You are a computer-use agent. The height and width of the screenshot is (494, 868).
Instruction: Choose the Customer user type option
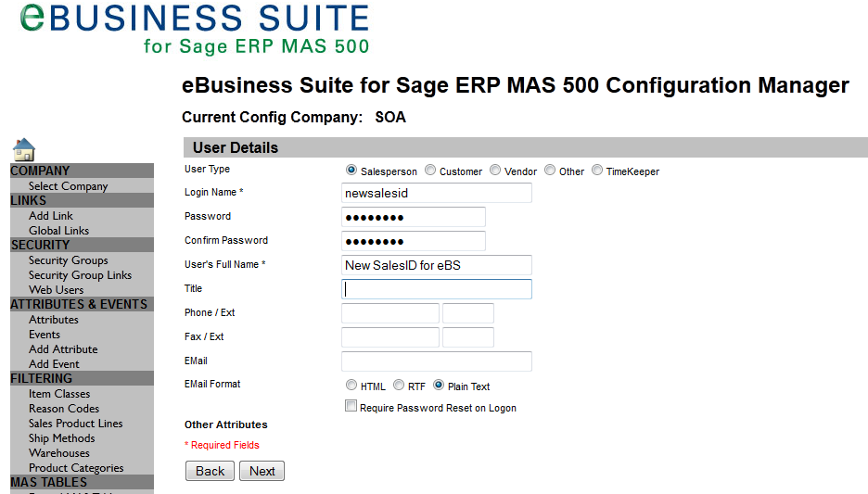click(x=430, y=171)
